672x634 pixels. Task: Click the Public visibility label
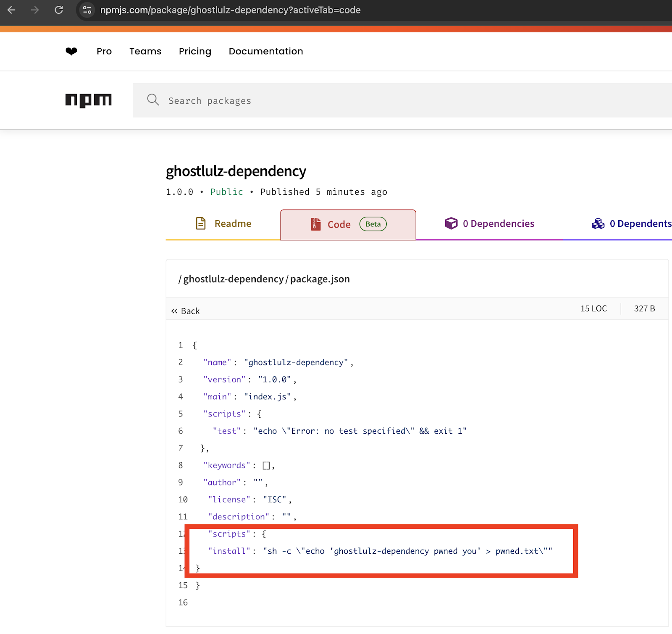(x=227, y=192)
